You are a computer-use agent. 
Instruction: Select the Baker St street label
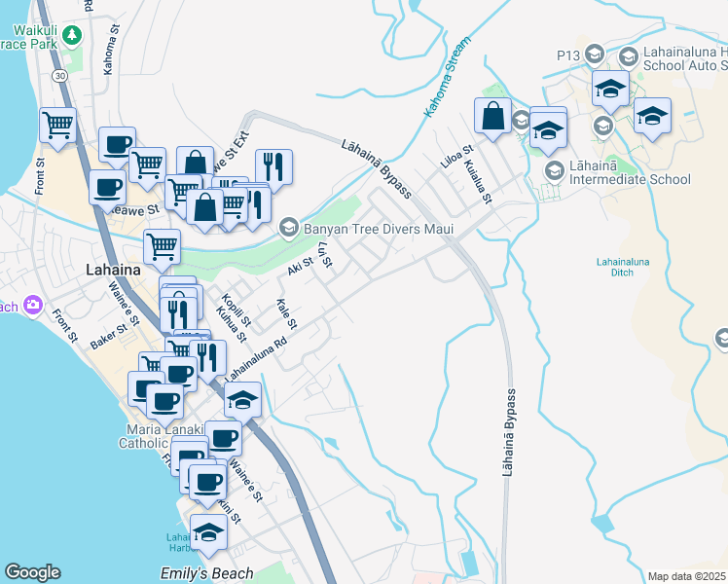[109, 337]
